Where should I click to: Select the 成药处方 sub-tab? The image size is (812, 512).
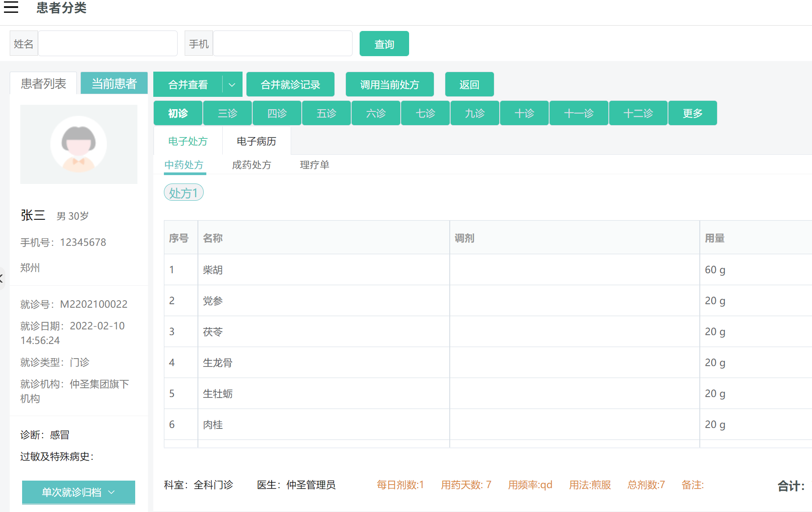point(252,165)
